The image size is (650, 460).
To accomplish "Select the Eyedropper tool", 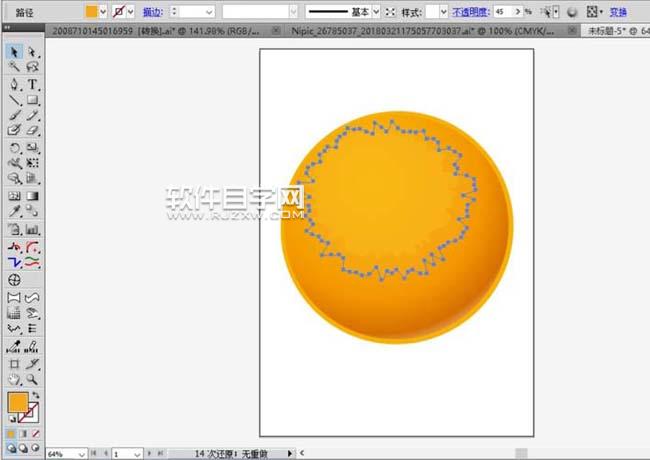I will (14, 211).
